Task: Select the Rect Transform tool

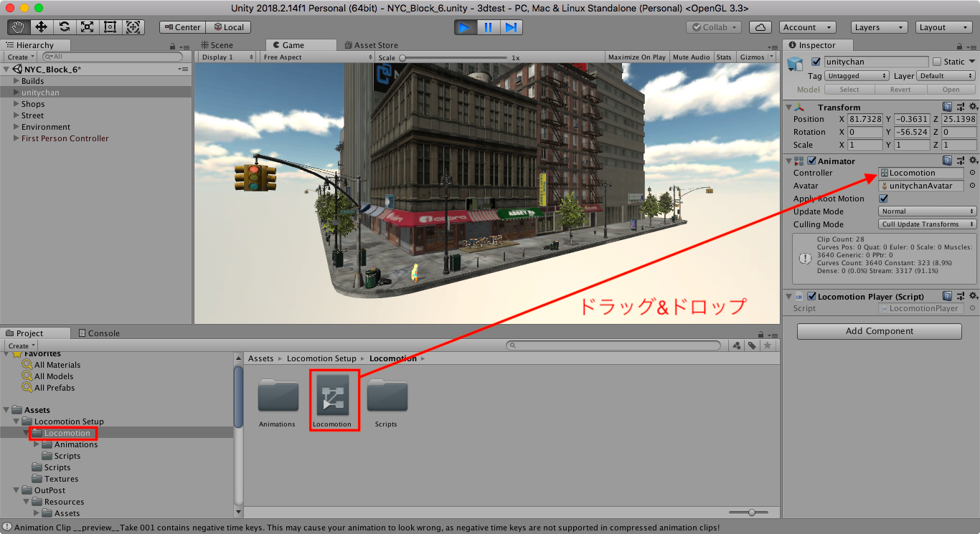Action: (x=110, y=27)
